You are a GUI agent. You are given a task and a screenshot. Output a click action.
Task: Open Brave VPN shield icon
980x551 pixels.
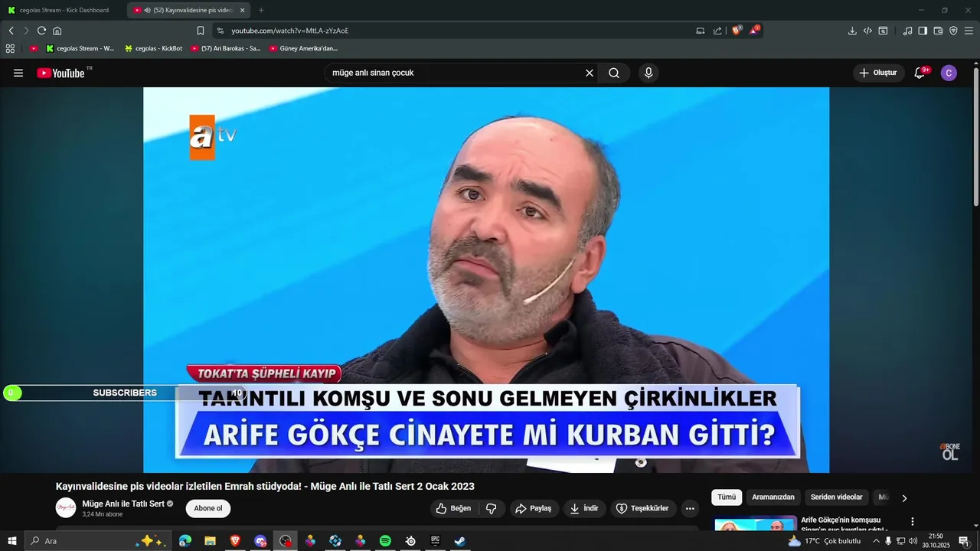pyautogui.click(x=953, y=31)
